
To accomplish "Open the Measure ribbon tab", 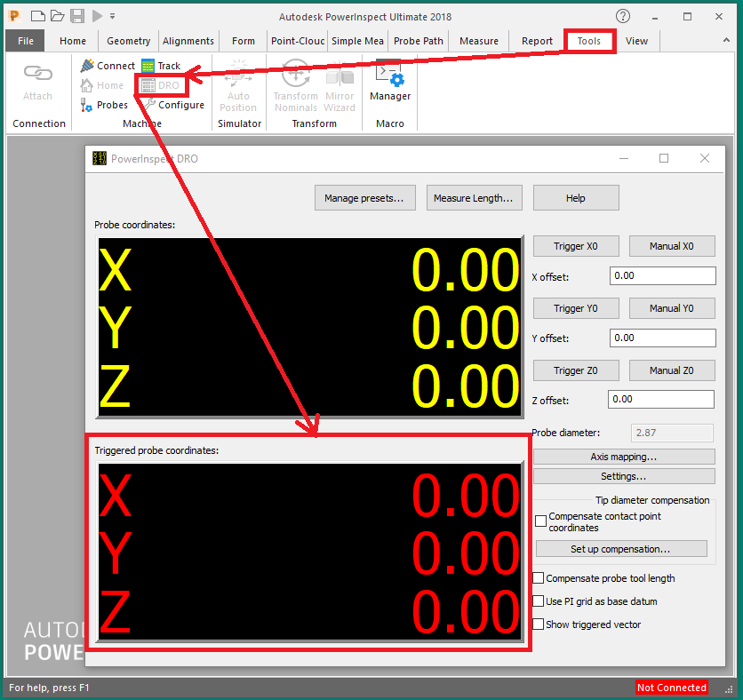I will coord(478,40).
